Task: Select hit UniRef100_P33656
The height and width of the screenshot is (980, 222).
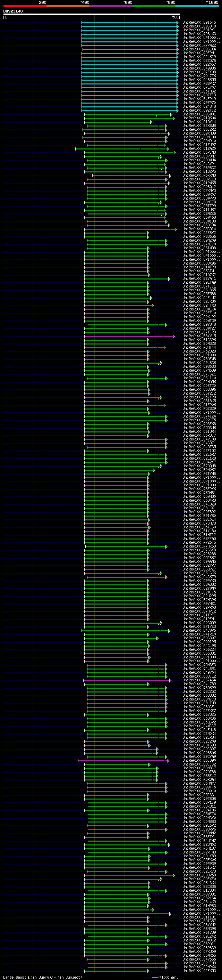Action: 199,237
